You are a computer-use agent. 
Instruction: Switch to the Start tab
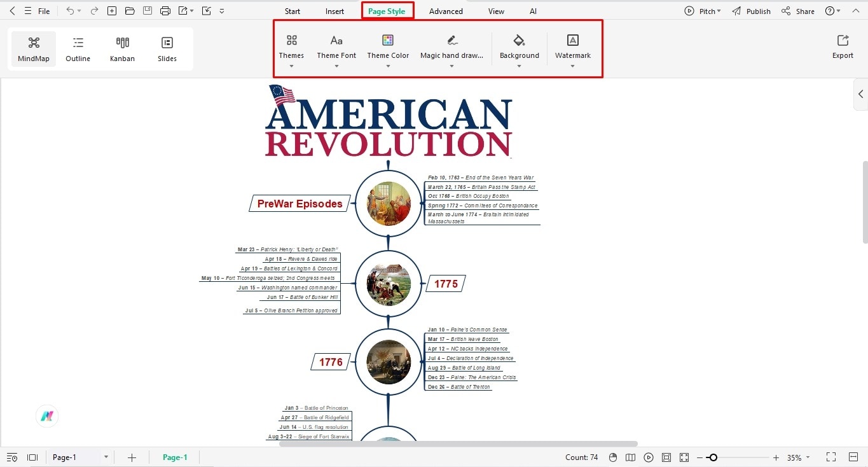293,11
